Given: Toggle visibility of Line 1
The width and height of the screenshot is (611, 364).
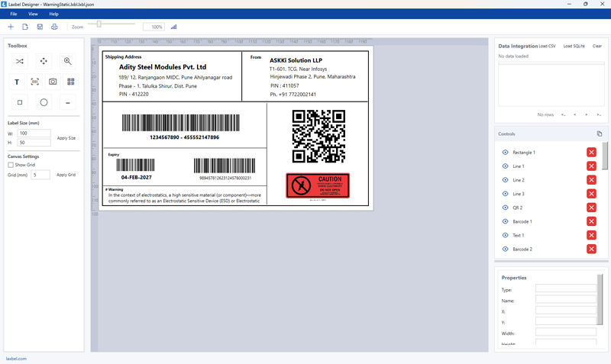Looking at the screenshot, I should (x=506, y=166).
